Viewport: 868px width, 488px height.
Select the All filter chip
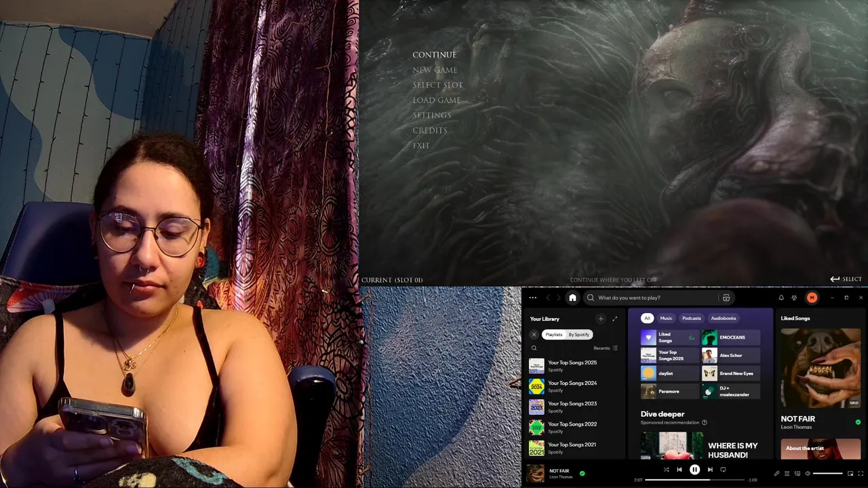[648, 318]
